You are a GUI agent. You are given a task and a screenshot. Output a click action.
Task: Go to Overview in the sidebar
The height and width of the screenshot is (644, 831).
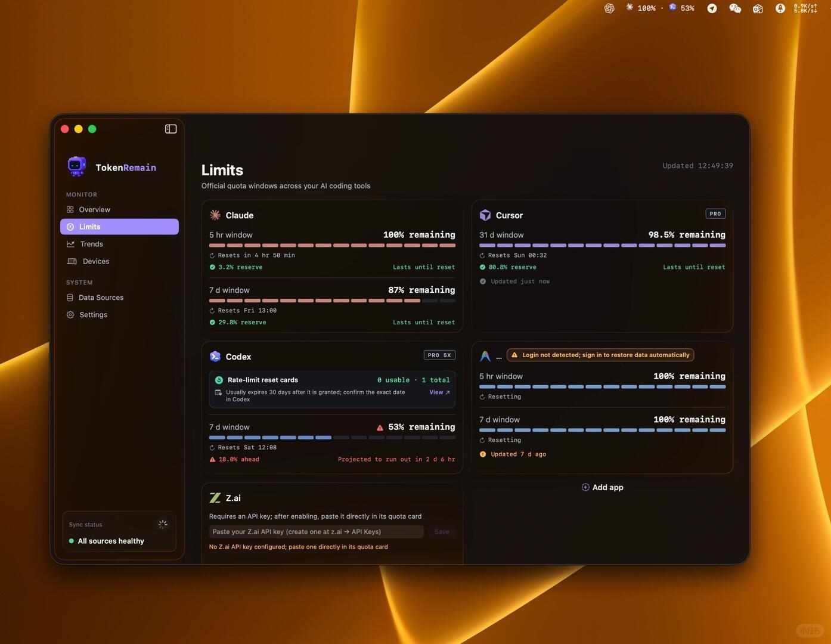119,210
